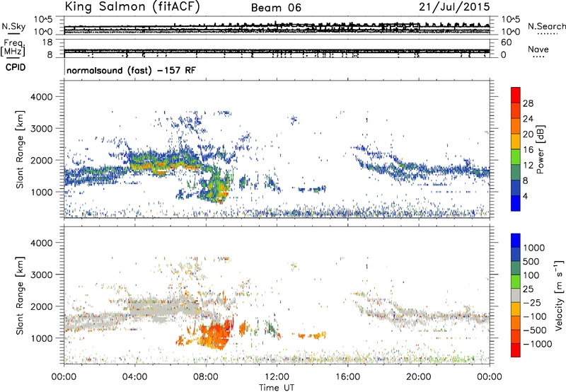Click the '4000' tick of the power panel

pyautogui.click(x=41, y=97)
